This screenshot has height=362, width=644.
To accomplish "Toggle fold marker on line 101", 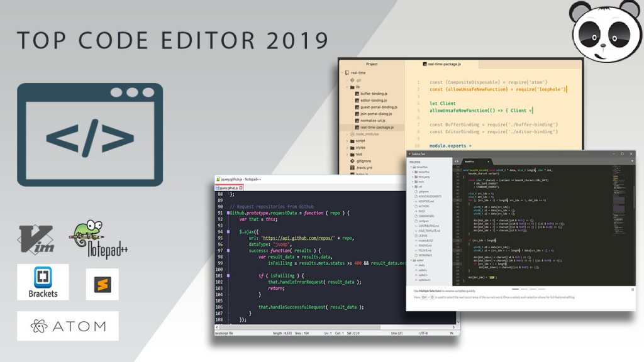I will point(228,275).
